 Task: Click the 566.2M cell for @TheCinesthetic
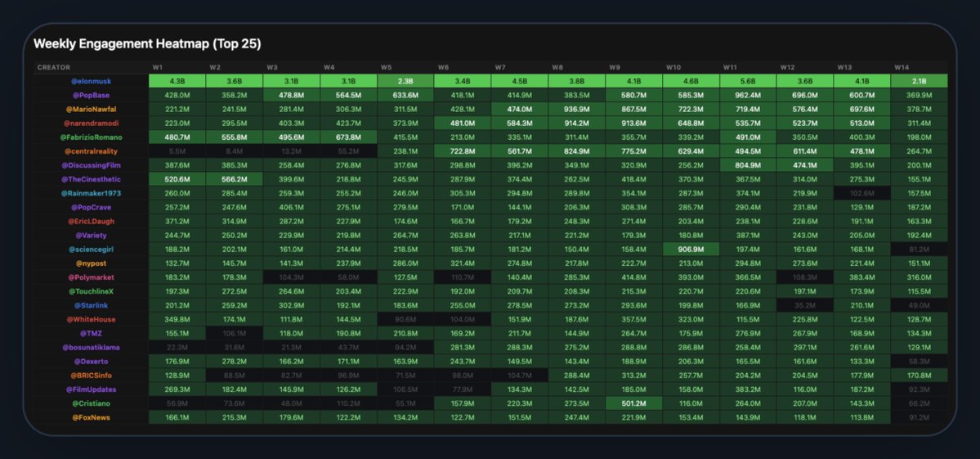[235, 179]
